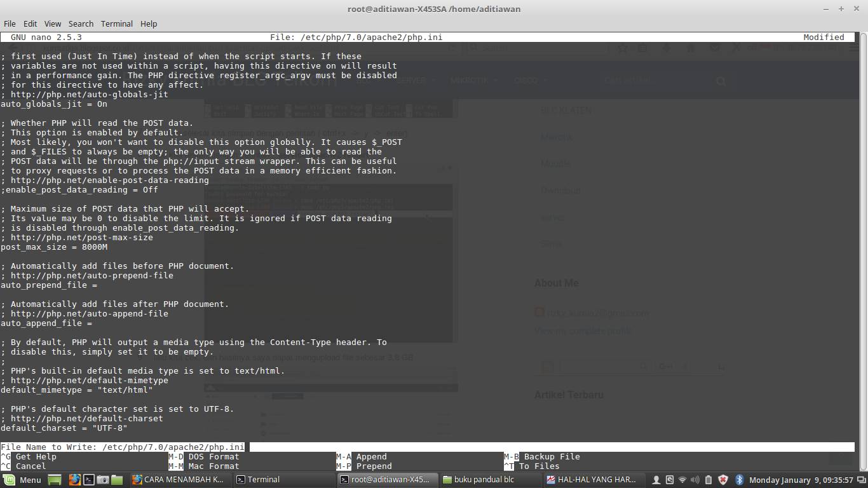The height and width of the screenshot is (488, 868).
Task: Click the user account tray icon
Action: click(656, 480)
